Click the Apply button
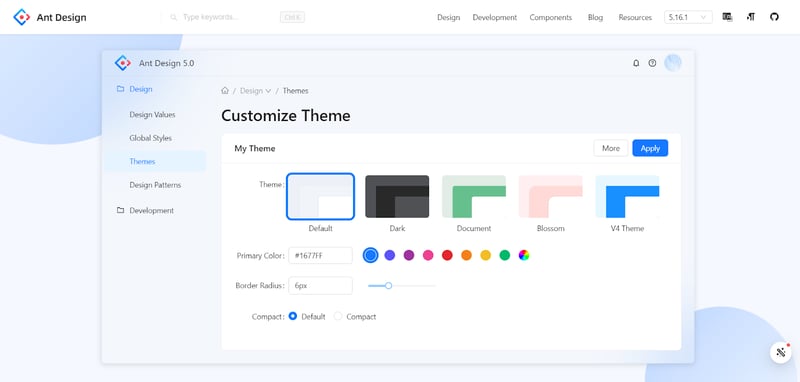800x382 pixels. pyautogui.click(x=650, y=148)
